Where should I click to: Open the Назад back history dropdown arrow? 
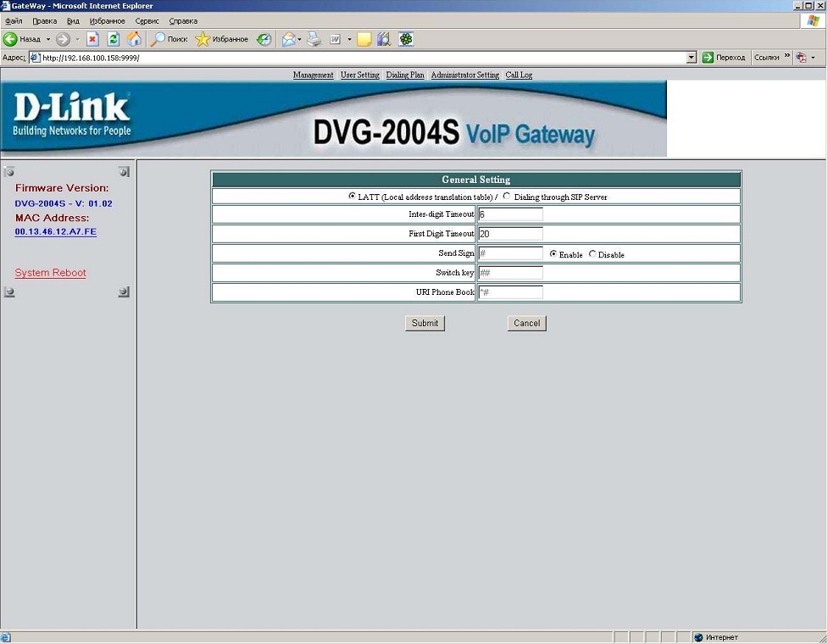48,39
